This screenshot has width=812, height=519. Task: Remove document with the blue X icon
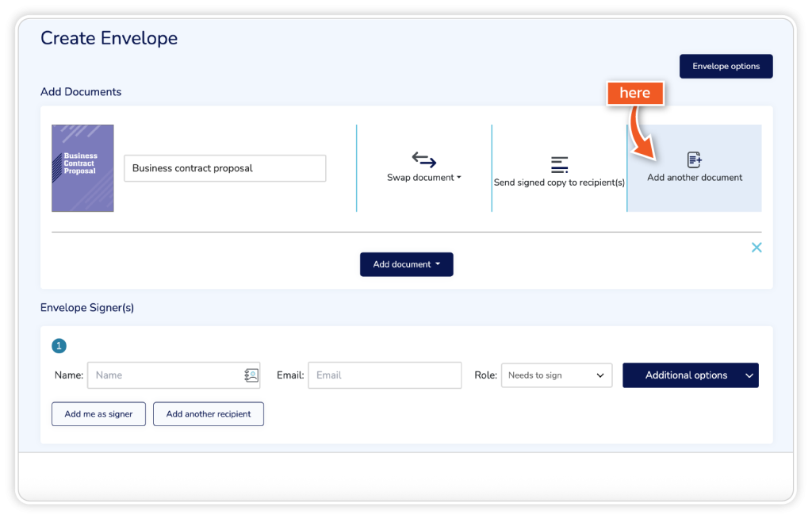tap(756, 248)
